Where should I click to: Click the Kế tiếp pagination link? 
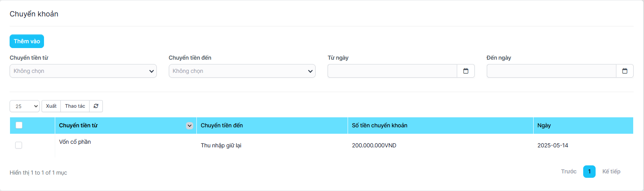[611, 171]
